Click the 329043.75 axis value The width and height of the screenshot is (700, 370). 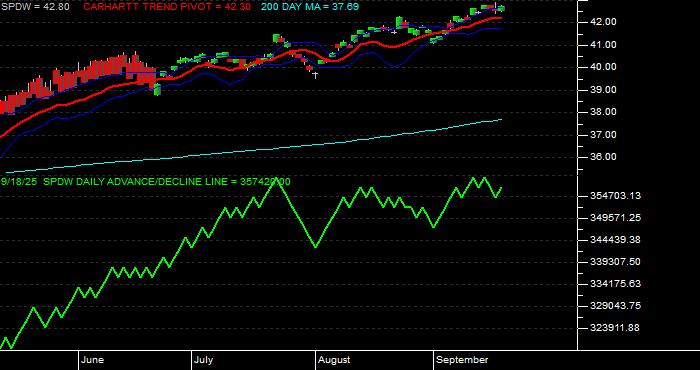point(617,306)
